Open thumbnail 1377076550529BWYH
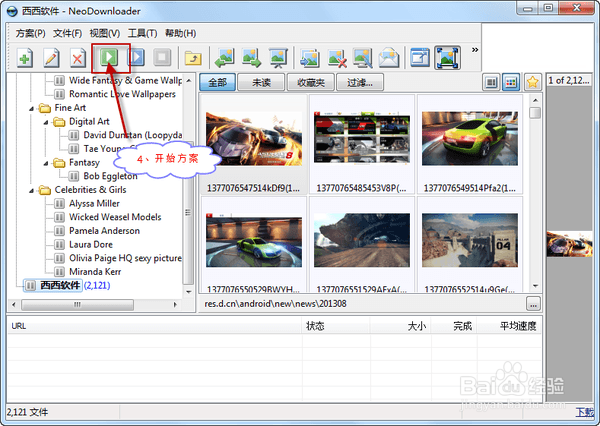This screenshot has width=600, height=426. point(254,240)
